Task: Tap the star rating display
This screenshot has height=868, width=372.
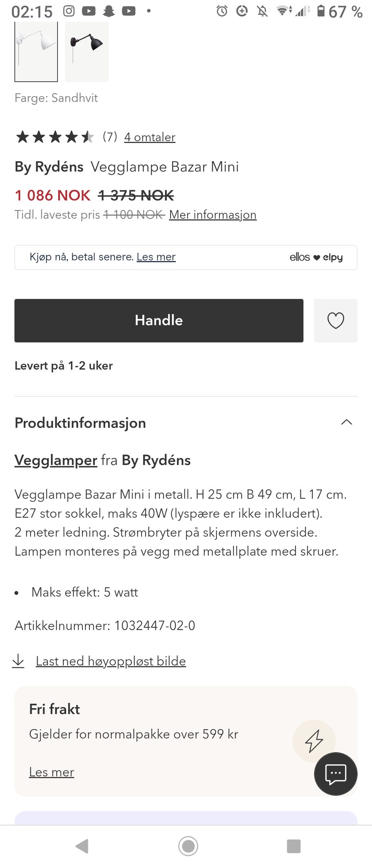Action: [x=55, y=137]
